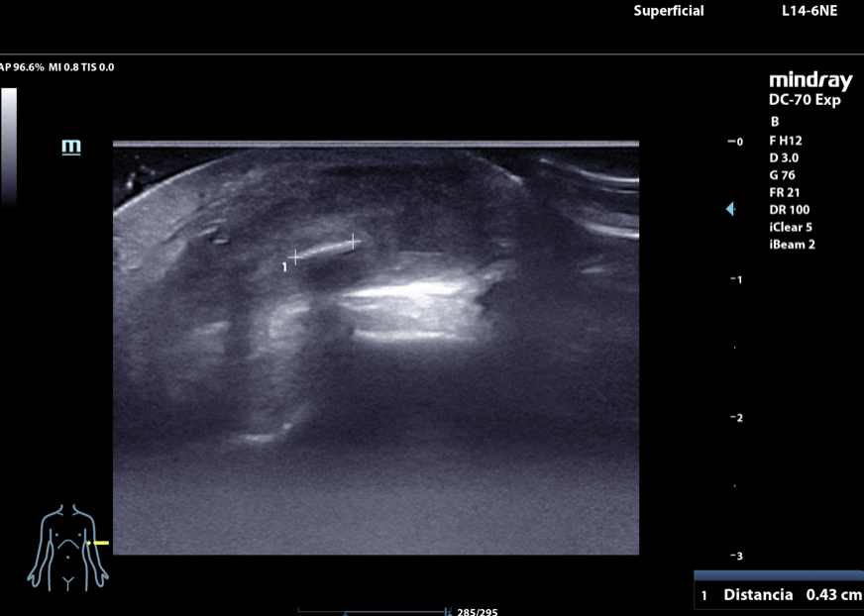Click the iBeam 2 setting
864x616 pixels.
(792, 245)
